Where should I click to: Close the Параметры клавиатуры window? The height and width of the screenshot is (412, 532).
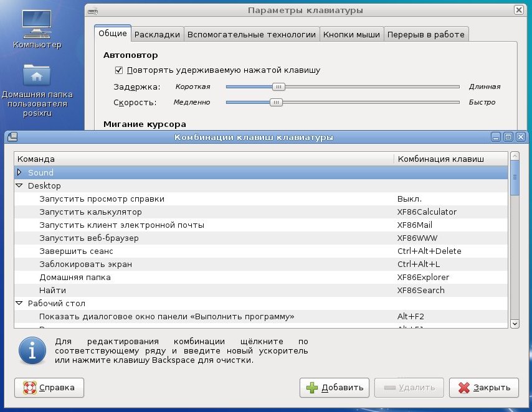click(519, 10)
